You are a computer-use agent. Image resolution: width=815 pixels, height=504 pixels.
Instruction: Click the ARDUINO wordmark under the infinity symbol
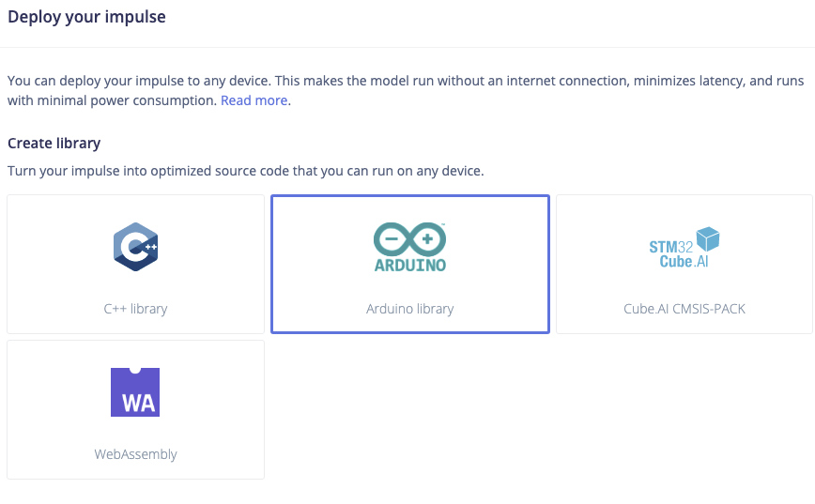click(409, 264)
